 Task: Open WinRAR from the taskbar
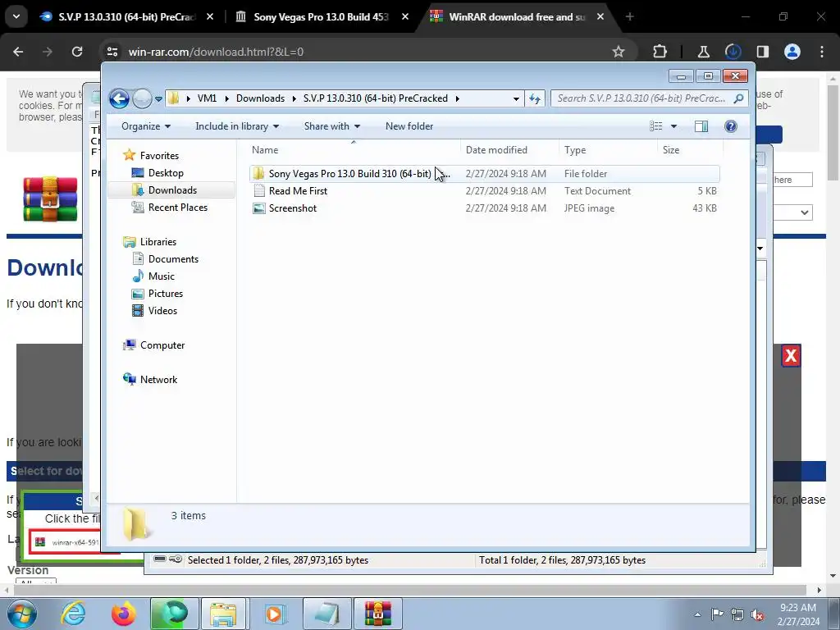(377, 614)
